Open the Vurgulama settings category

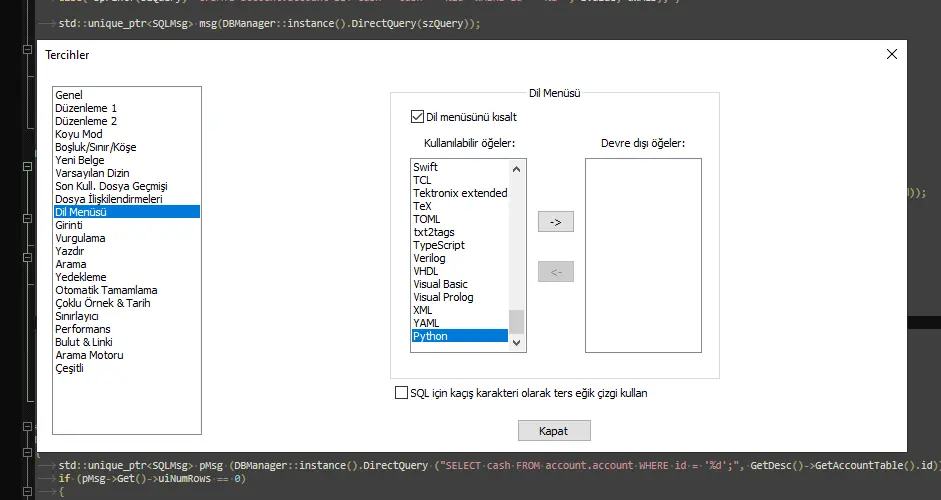pyautogui.click(x=80, y=238)
